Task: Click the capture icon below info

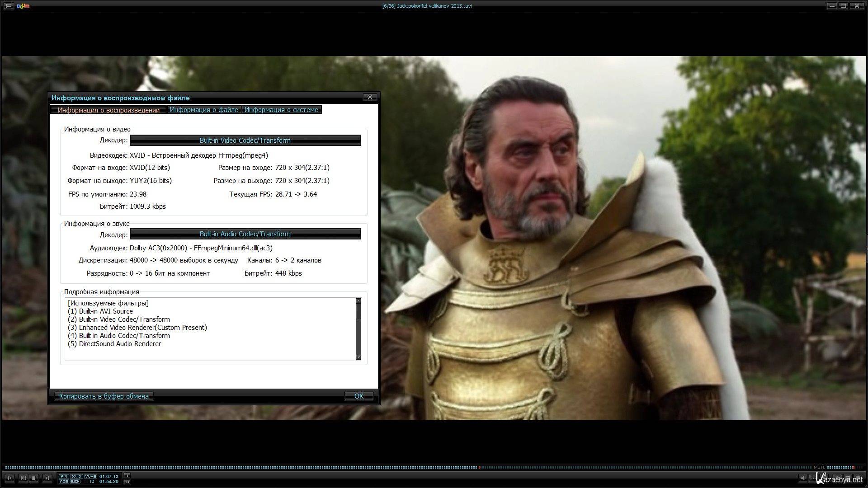Action: [x=127, y=482]
